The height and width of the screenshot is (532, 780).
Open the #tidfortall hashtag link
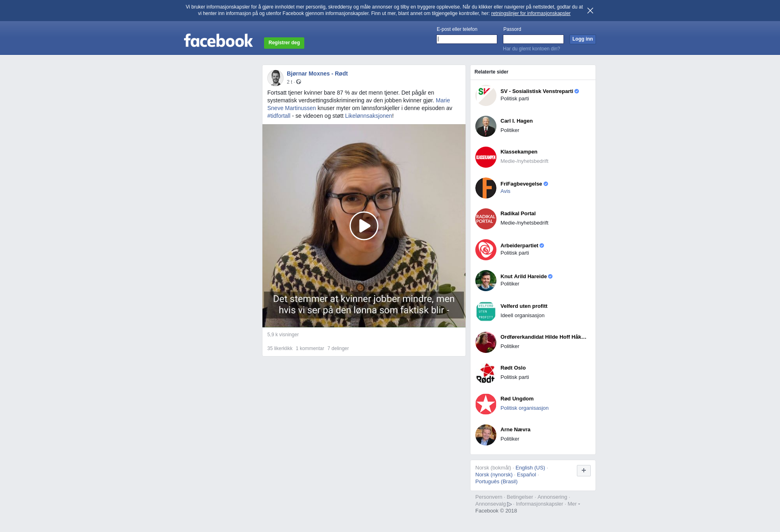(x=279, y=116)
